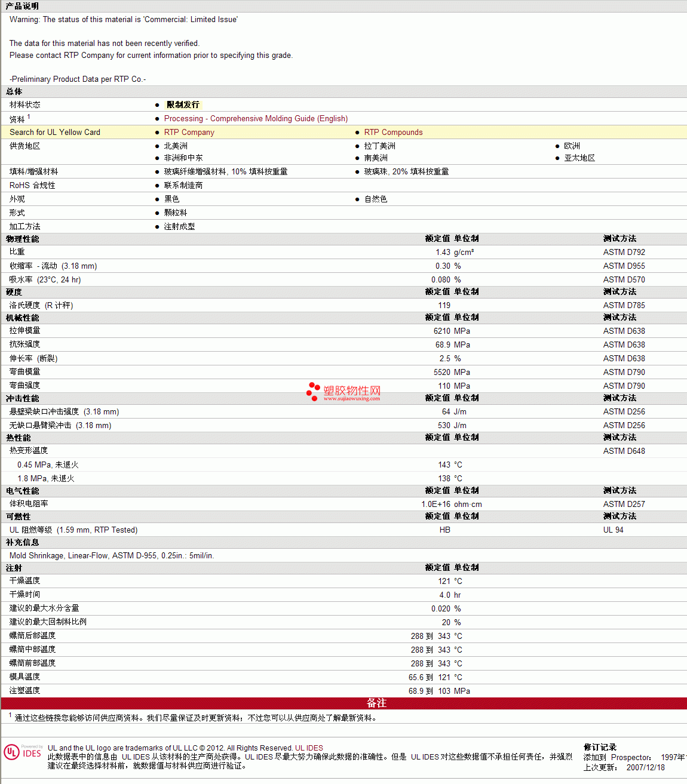Click the 'ASTM D955' test method

point(624,266)
